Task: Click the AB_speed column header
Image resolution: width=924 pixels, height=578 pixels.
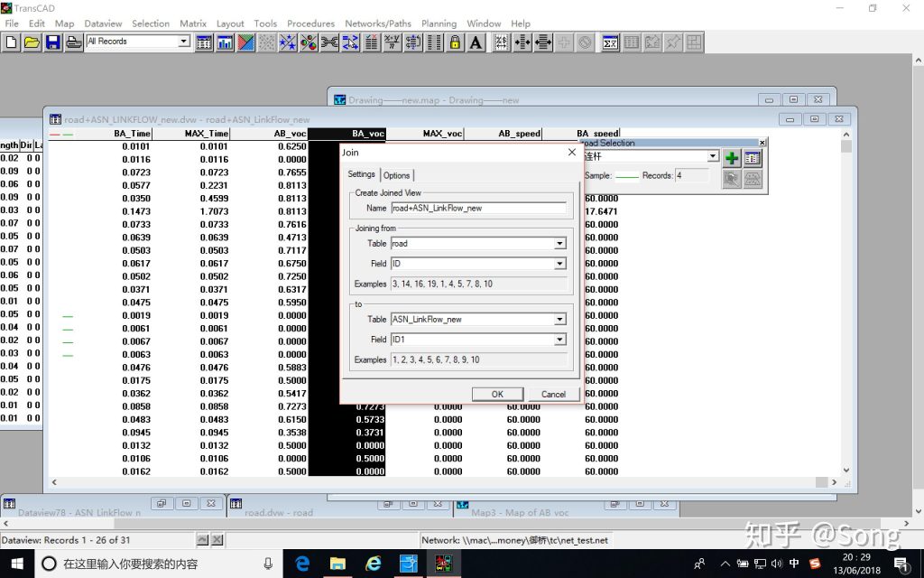Action: point(519,134)
